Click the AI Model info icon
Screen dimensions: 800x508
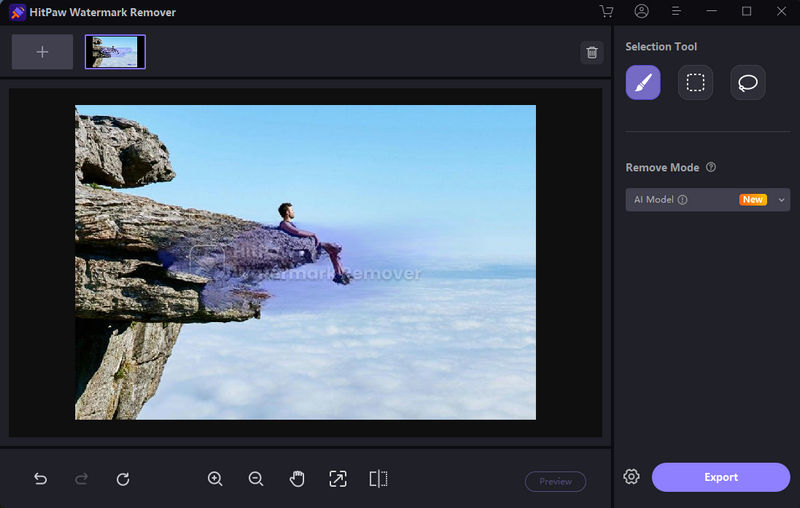pos(683,200)
